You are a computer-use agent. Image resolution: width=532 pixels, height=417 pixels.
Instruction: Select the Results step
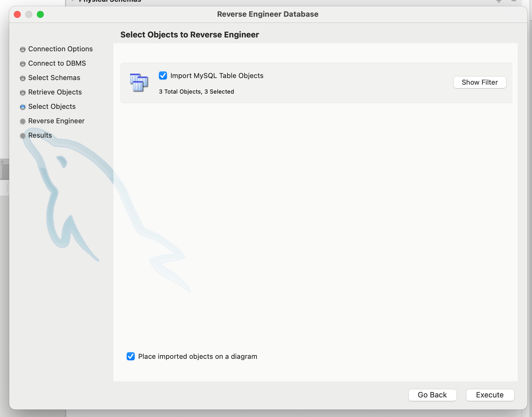[40, 135]
